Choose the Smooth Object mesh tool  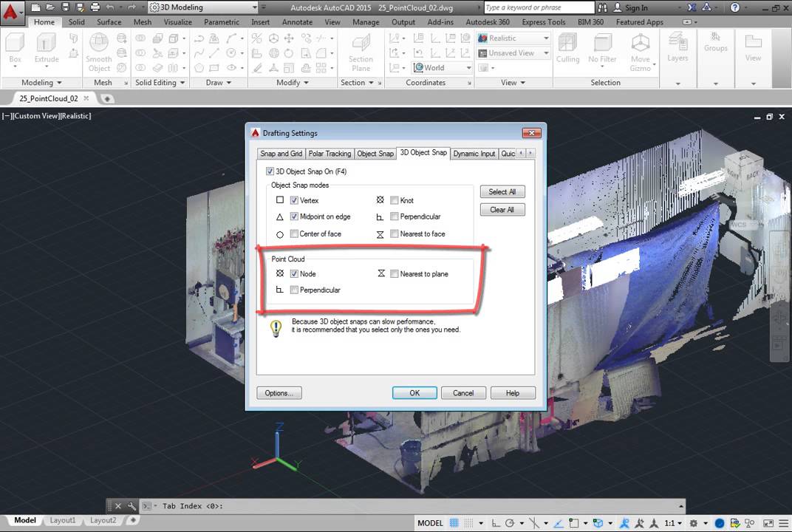click(x=98, y=52)
